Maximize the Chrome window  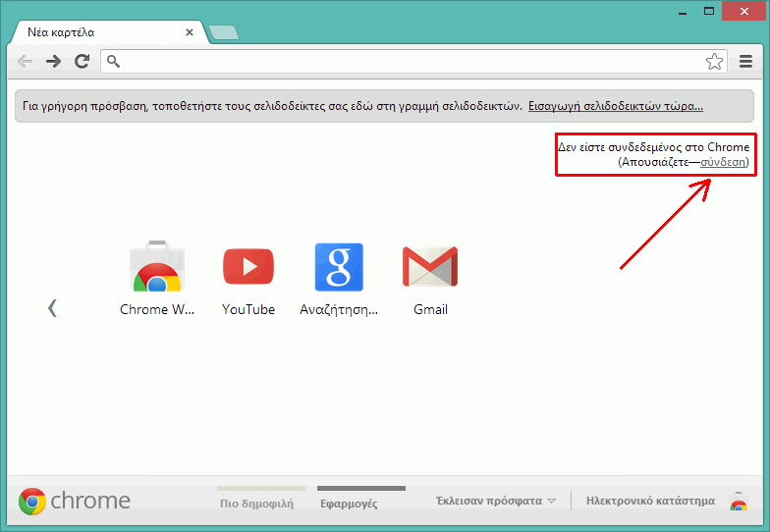(x=709, y=12)
